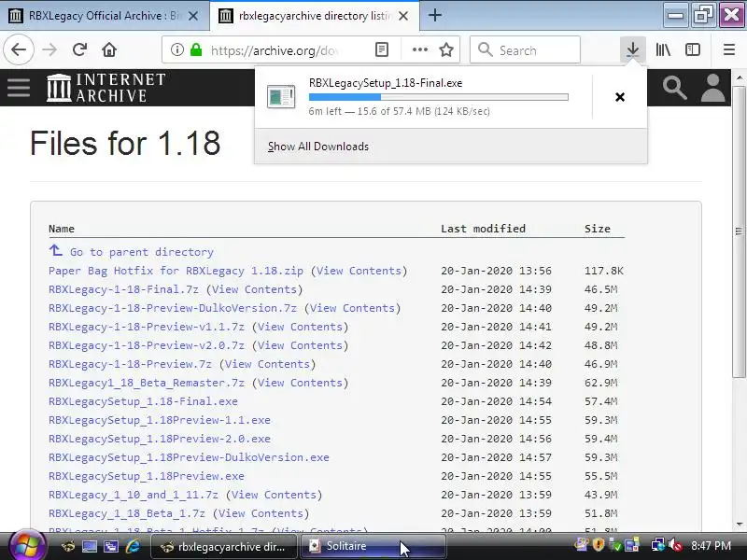
Task: Click the scrollbar down arrow
Action: point(739,525)
